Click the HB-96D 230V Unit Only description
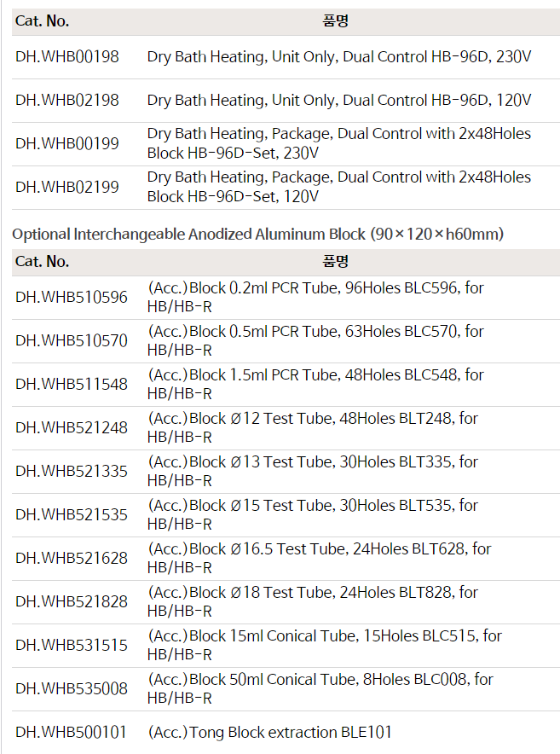 pyautogui.click(x=339, y=57)
